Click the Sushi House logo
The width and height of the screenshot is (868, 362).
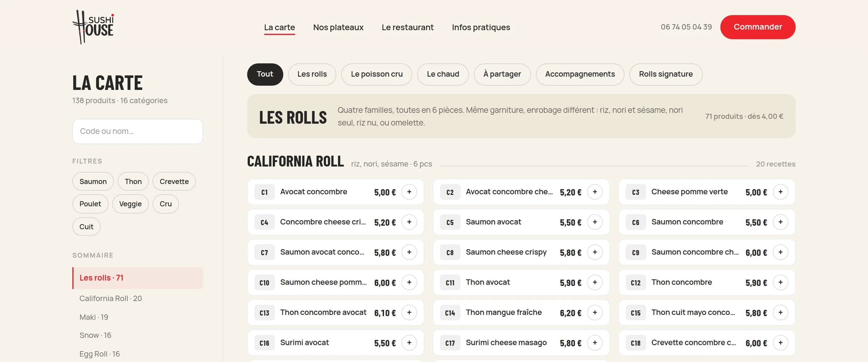pyautogui.click(x=93, y=27)
